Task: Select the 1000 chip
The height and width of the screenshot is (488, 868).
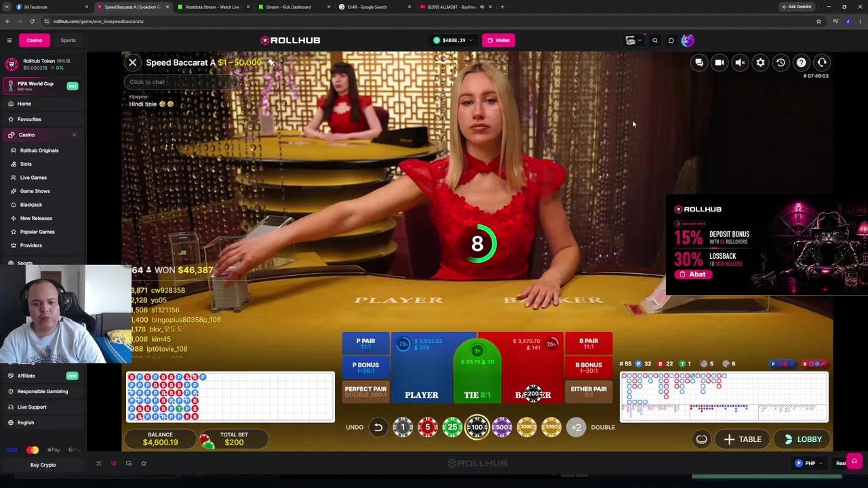Action: (x=527, y=427)
